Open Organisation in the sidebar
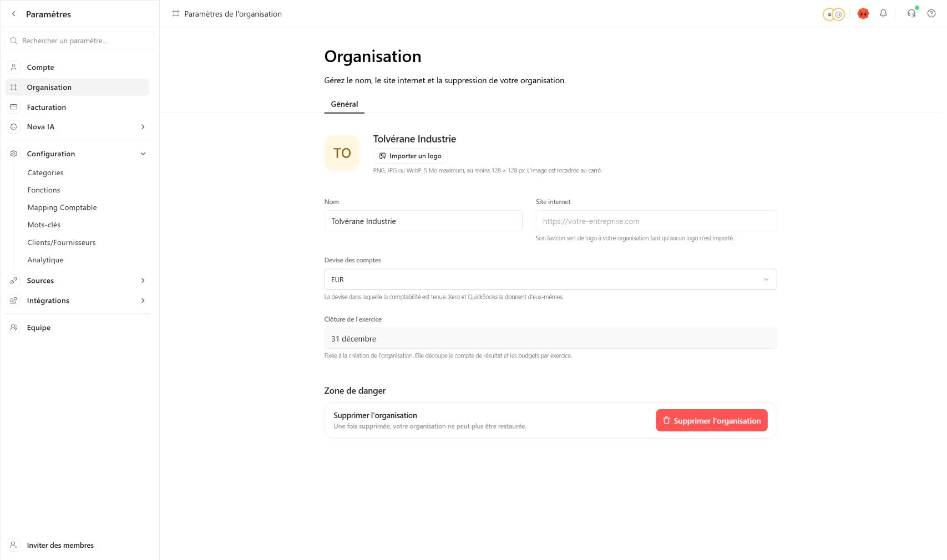This screenshot has height=560, width=947. [77, 87]
